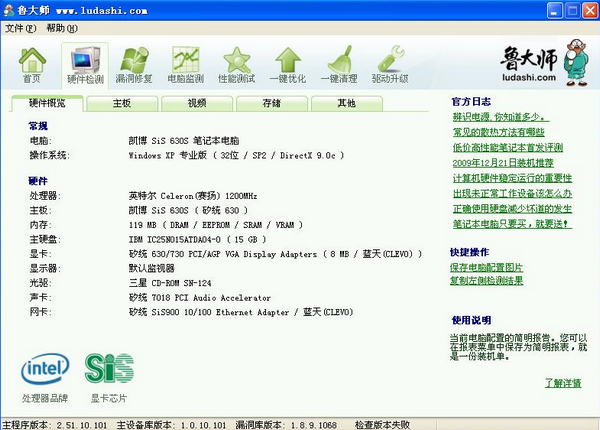The image size is (600, 430).
Task: Switch to the 视频 tab
Action: pos(197,103)
